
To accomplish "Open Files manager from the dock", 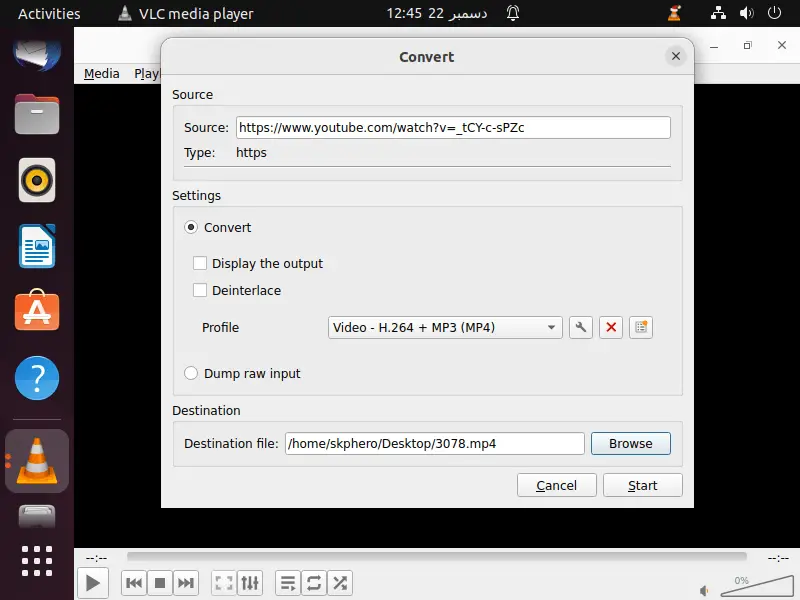I will [37, 114].
